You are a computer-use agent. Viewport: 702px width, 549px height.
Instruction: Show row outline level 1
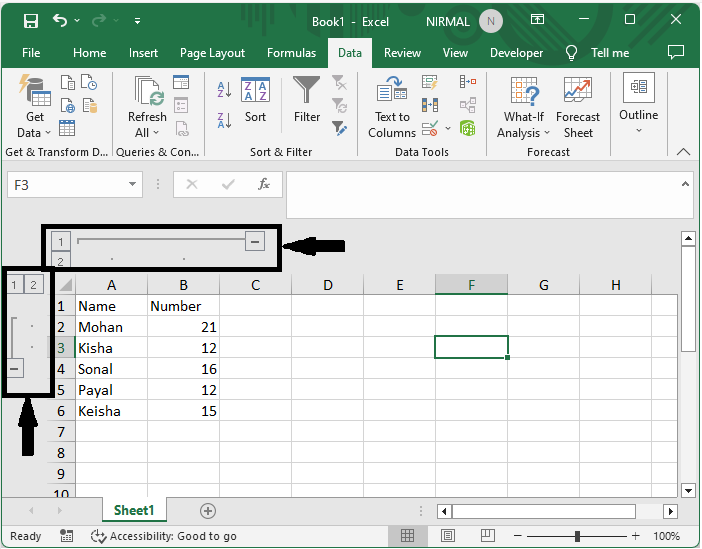tap(15, 285)
